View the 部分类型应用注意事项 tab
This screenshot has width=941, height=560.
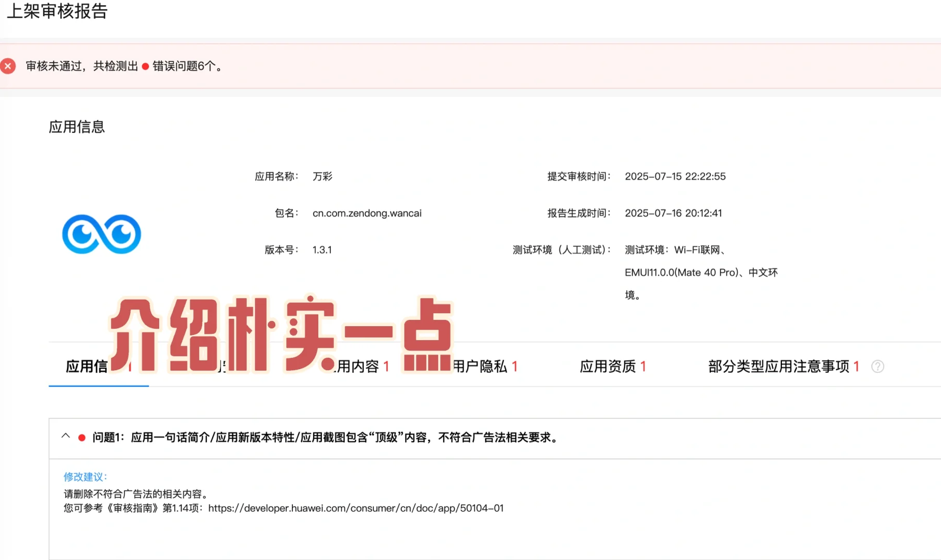(x=780, y=366)
